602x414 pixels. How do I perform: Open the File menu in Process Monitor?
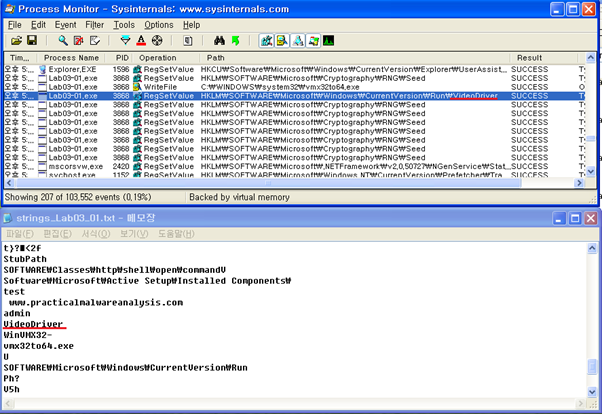click(x=15, y=25)
